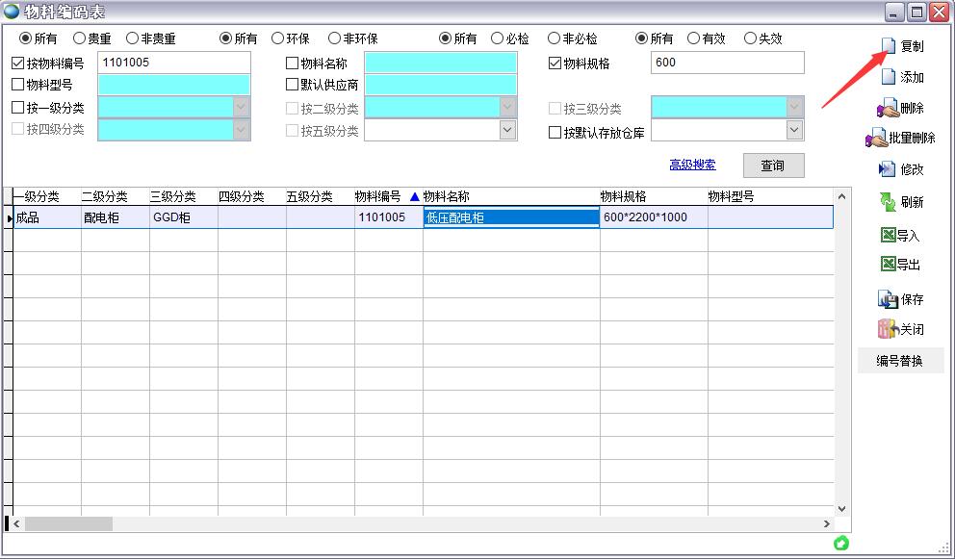Select the 必检 radio button
Screen dimensions: 955x560
497,39
